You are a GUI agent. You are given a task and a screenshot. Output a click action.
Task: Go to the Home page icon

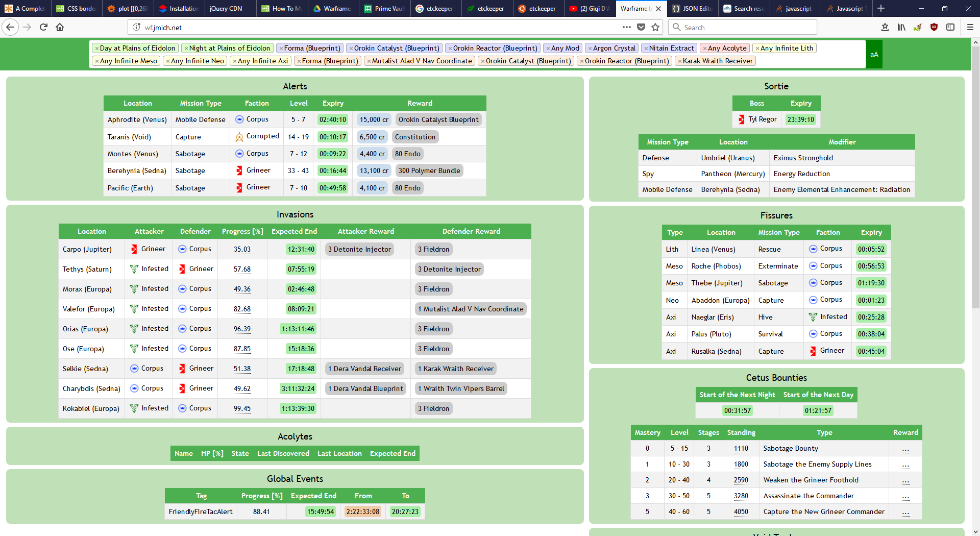60,27
